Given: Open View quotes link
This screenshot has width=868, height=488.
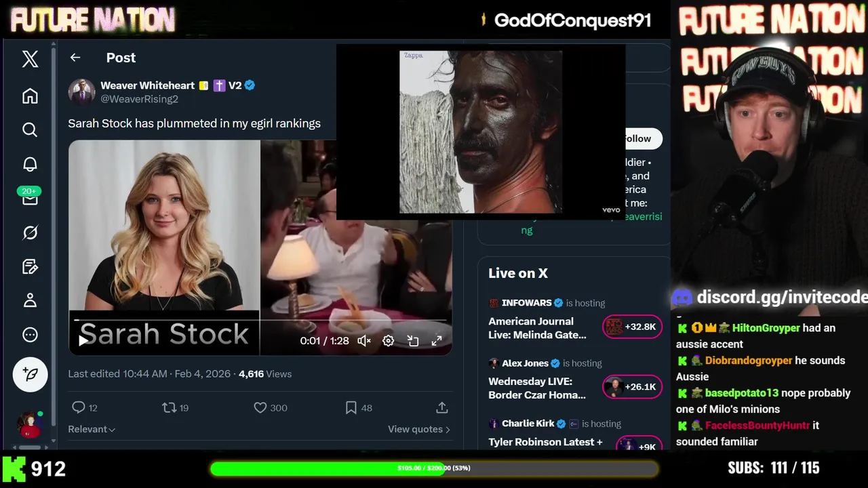Looking at the screenshot, I should point(419,429).
